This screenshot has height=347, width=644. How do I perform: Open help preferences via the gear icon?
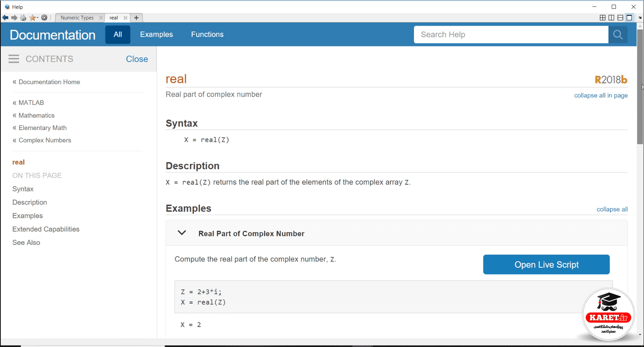(x=44, y=18)
